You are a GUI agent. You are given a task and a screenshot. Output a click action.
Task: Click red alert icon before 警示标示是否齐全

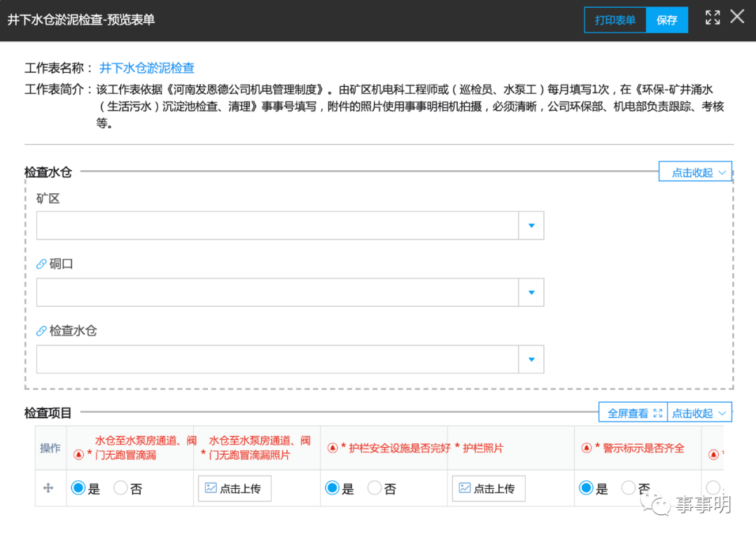click(x=587, y=448)
